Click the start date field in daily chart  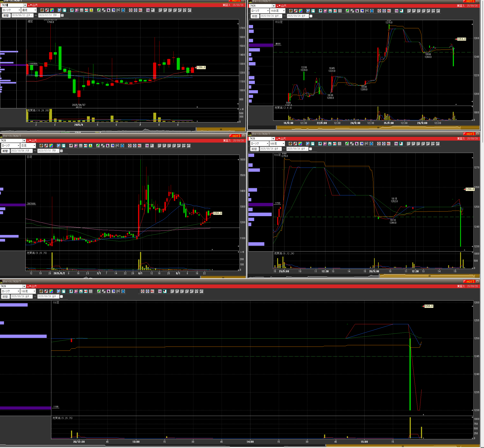[21, 151]
